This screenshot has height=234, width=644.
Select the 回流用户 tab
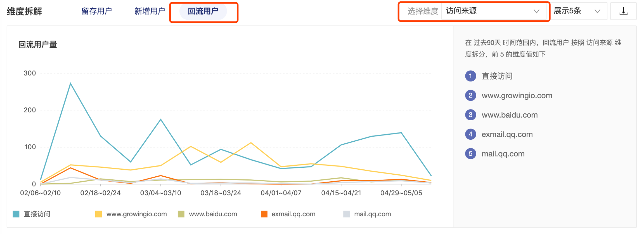point(203,11)
